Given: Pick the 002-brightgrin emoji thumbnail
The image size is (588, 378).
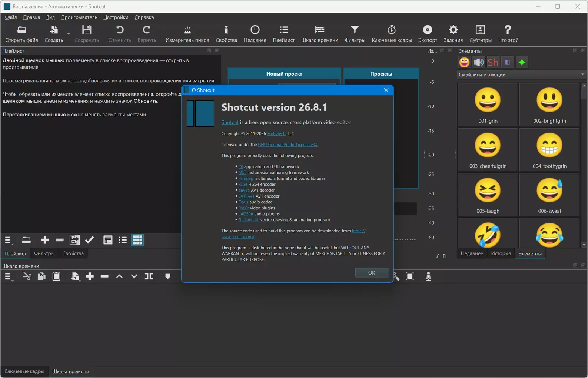Looking at the screenshot, I should click(x=549, y=105).
